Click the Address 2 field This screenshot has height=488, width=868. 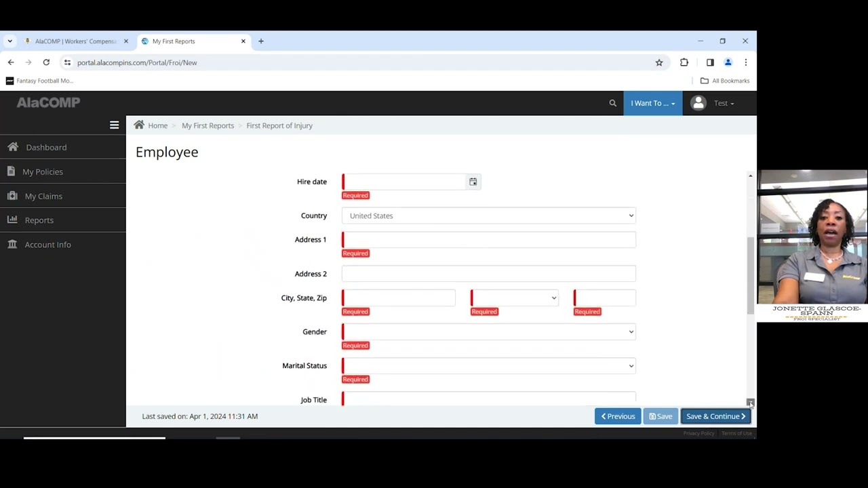488,274
